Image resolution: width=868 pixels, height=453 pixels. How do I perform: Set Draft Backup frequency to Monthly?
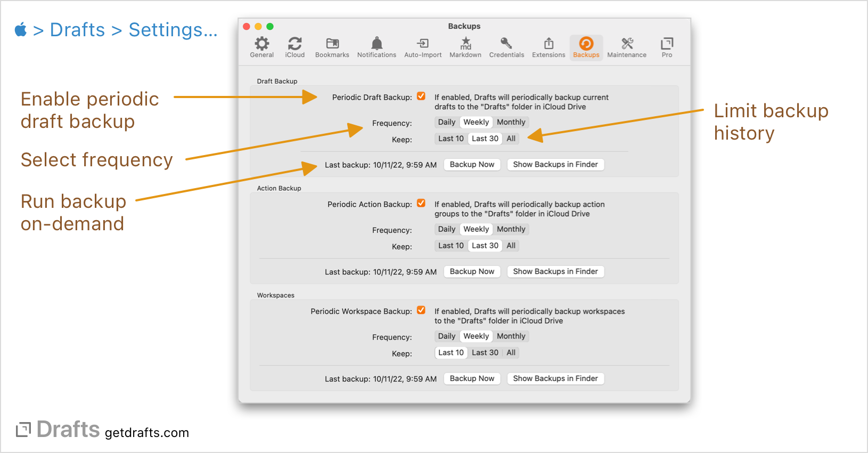[511, 122]
